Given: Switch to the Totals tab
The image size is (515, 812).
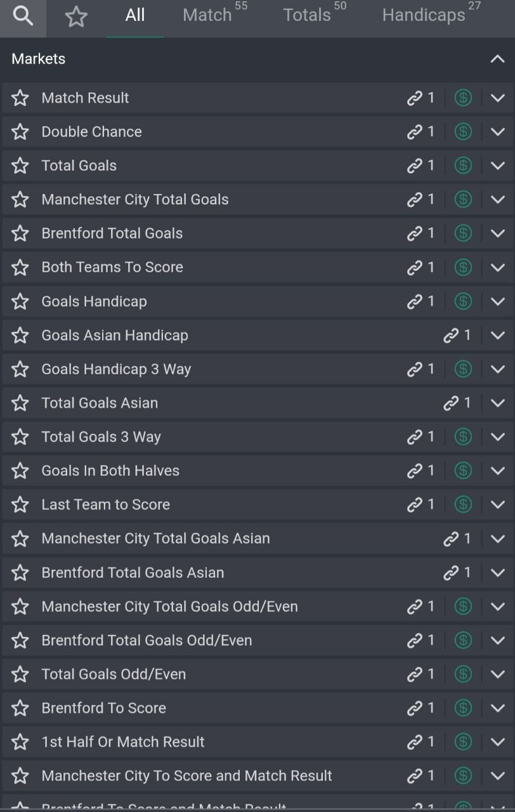Looking at the screenshot, I should [x=308, y=15].
